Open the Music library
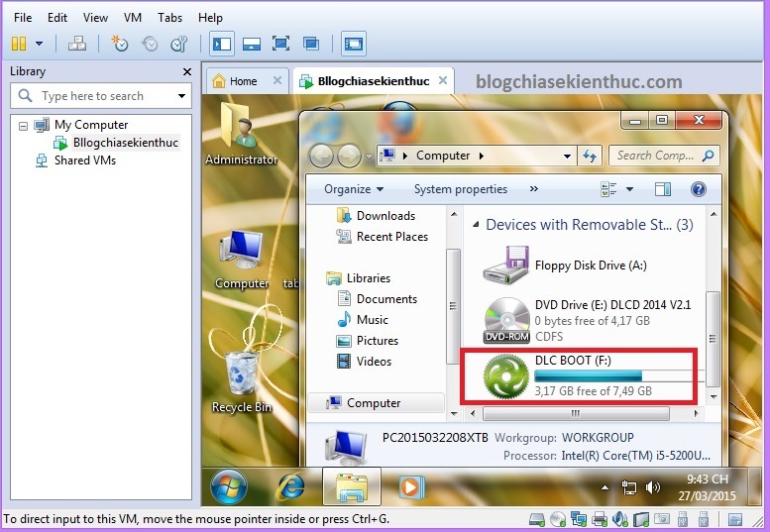Screen dimensions: 770x532 (x=363, y=319)
